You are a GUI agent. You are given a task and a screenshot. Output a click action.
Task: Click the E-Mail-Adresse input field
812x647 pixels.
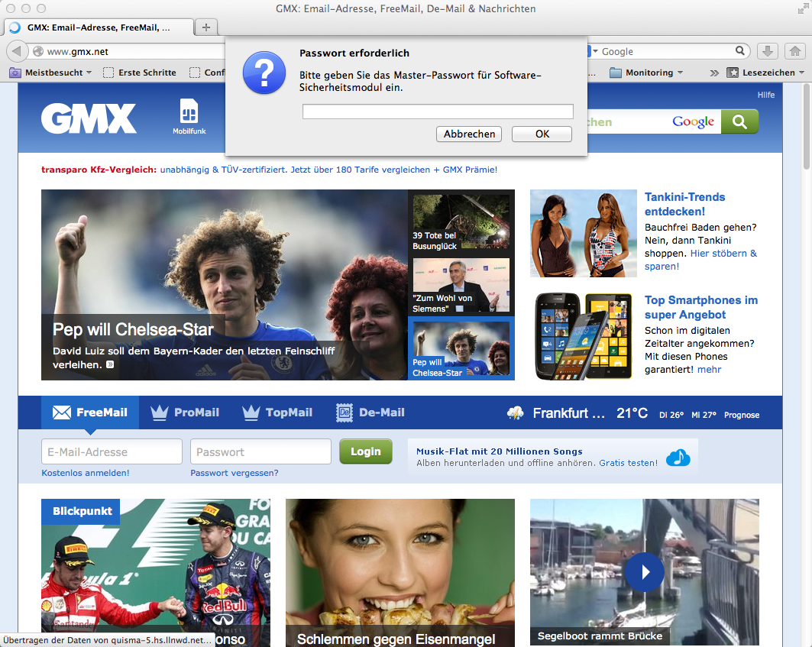(x=112, y=451)
